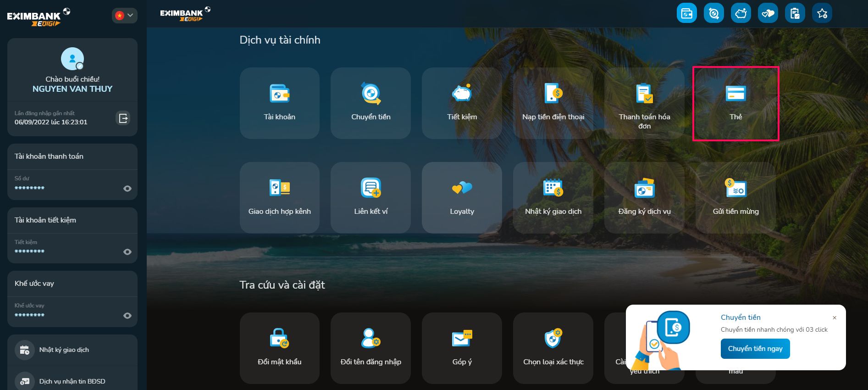Open the Đổi mật khẩu setting tile
This screenshot has width=868, height=390.
click(279, 348)
